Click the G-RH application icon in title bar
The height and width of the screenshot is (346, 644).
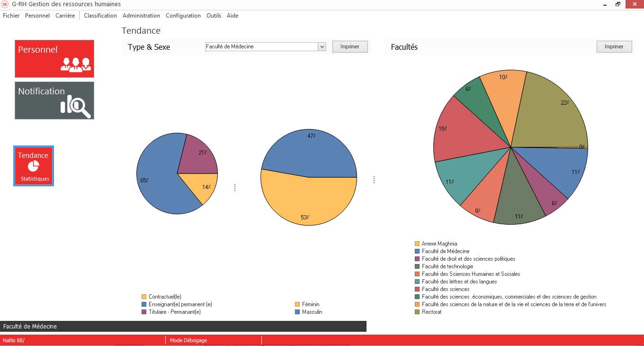click(5, 4)
